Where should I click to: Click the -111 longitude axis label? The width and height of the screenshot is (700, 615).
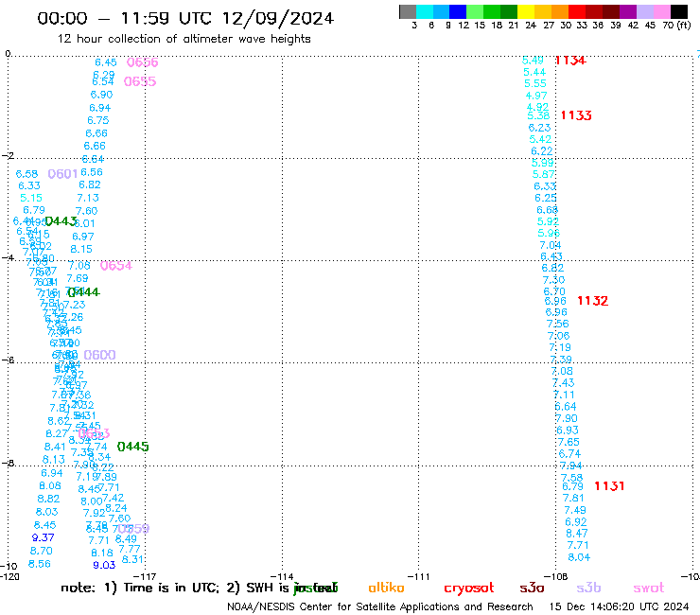click(x=418, y=576)
